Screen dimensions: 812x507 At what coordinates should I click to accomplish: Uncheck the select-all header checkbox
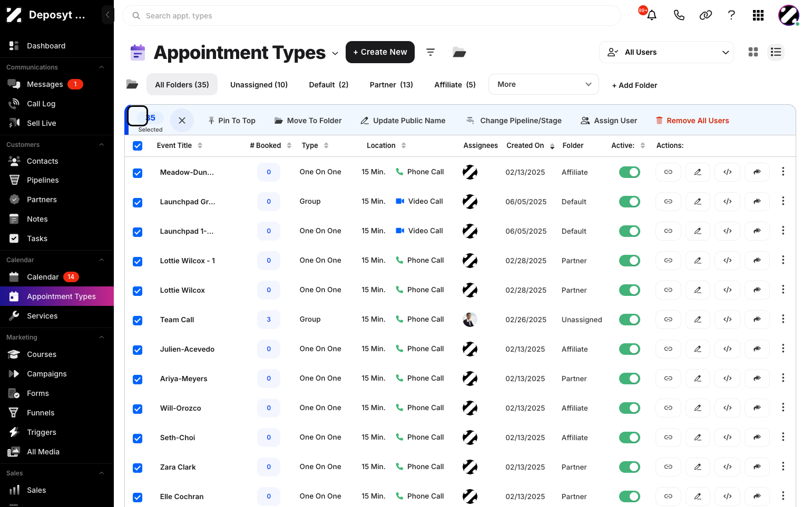point(138,146)
